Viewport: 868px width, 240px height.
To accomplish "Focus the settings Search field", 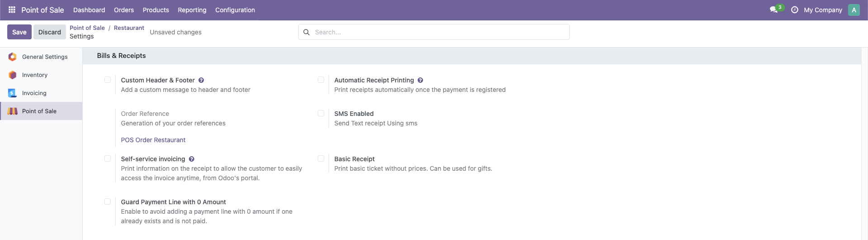I will (434, 32).
